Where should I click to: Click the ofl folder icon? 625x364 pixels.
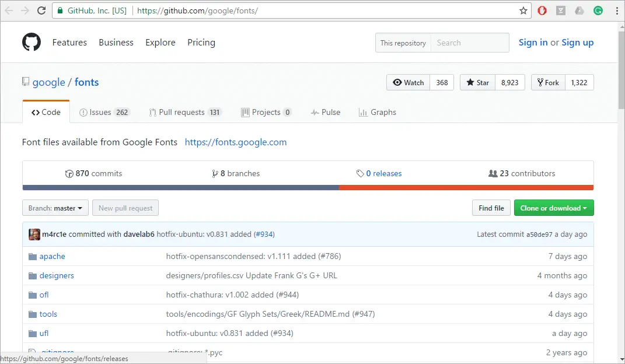(33, 295)
